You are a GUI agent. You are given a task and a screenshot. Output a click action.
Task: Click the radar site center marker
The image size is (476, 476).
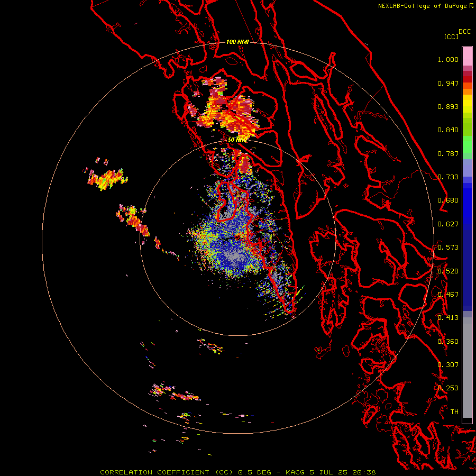click(x=237, y=236)
